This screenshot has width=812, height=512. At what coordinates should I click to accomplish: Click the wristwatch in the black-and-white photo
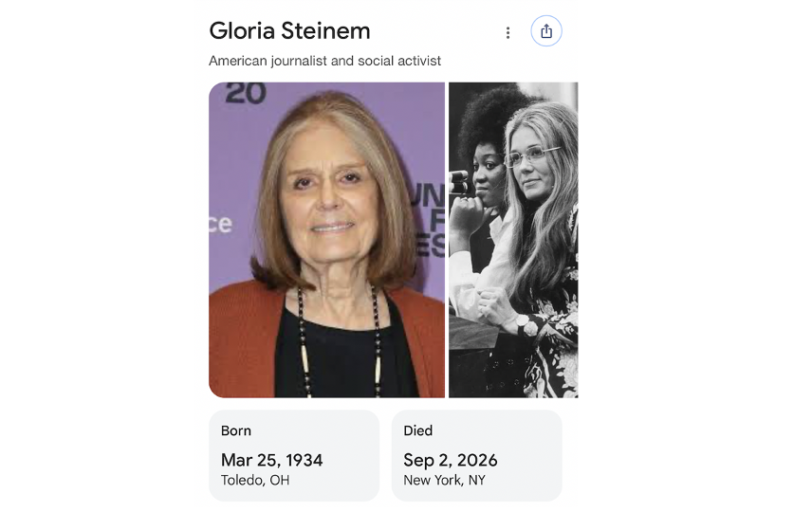click(524, 323)
